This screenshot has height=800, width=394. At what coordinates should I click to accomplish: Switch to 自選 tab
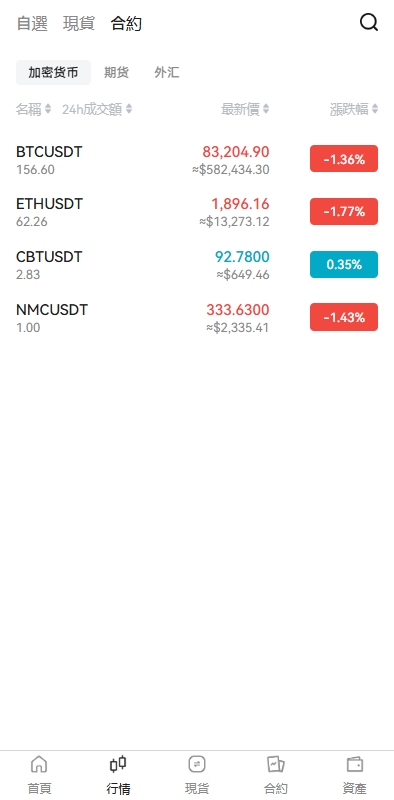tap(32, 23)
